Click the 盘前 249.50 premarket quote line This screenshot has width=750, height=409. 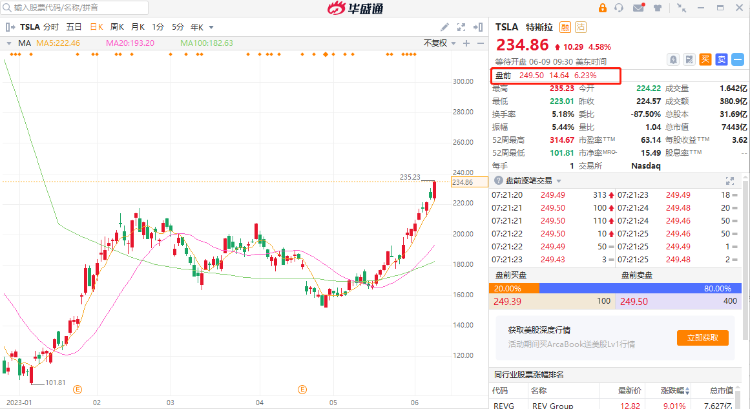(x=556, y=76)
